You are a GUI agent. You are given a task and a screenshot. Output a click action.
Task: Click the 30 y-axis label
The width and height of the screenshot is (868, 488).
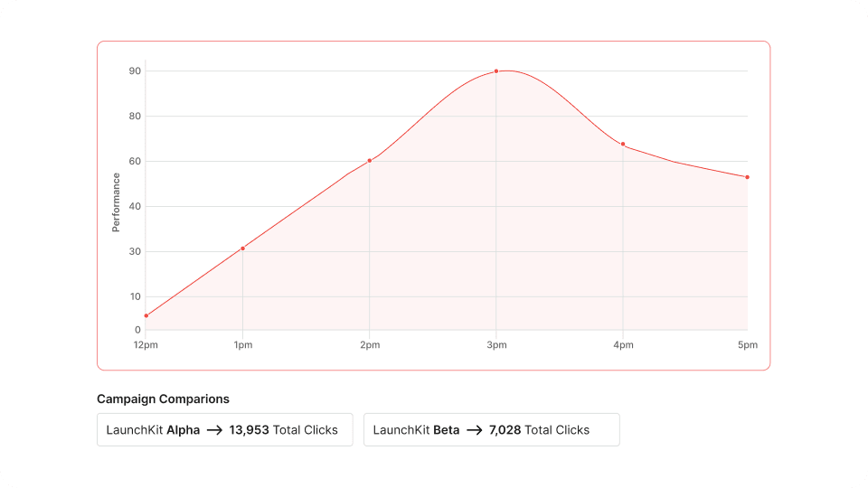(x=135, y=251)
